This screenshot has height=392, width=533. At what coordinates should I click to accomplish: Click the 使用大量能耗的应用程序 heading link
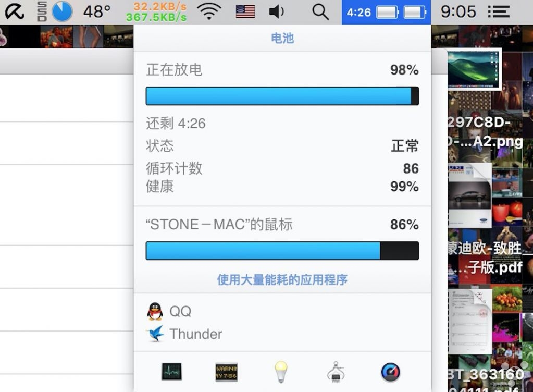pyautogui.click(x=282, y=280)
